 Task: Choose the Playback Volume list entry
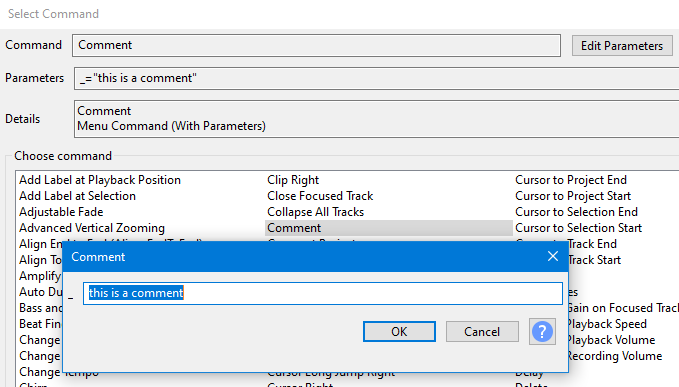611,340
